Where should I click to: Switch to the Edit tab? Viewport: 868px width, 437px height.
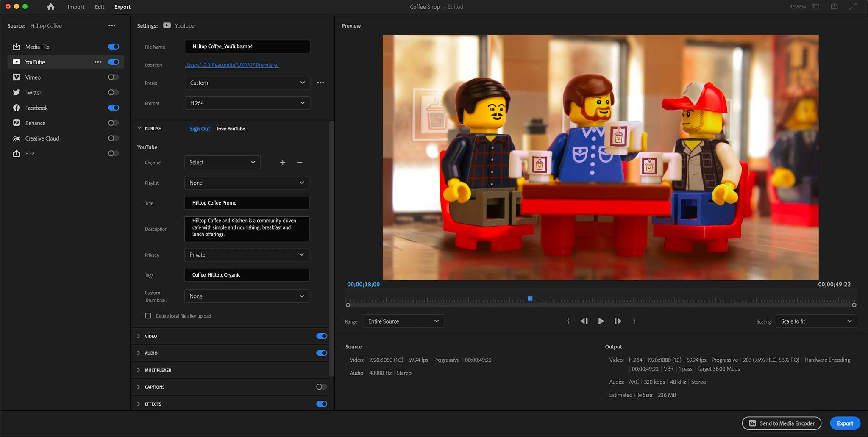point(100,7)
